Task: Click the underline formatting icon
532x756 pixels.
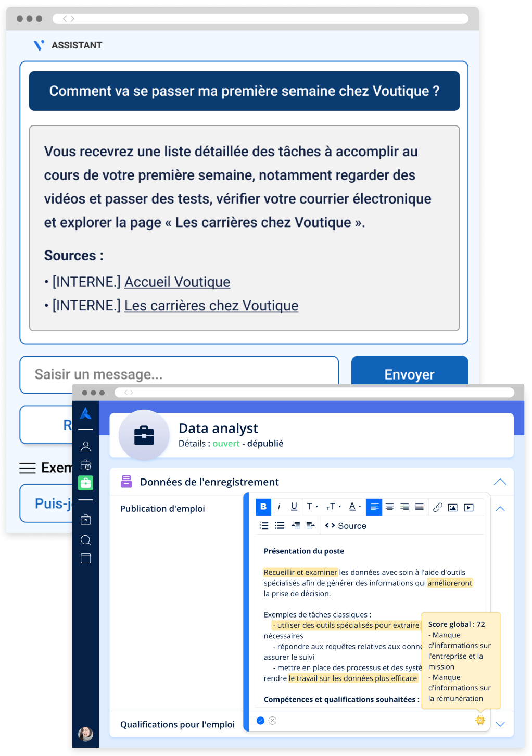Action: pos(294,507)
